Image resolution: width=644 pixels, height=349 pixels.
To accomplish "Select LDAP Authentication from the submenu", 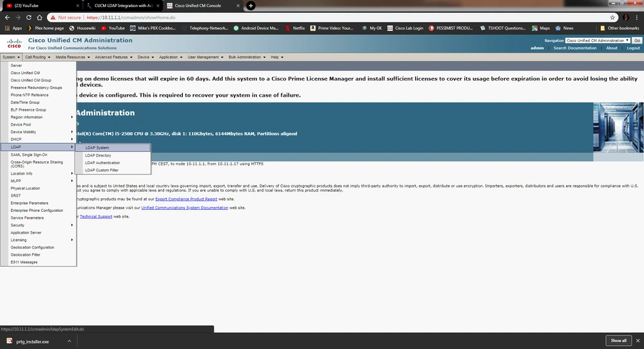I will tap(102, 163).
